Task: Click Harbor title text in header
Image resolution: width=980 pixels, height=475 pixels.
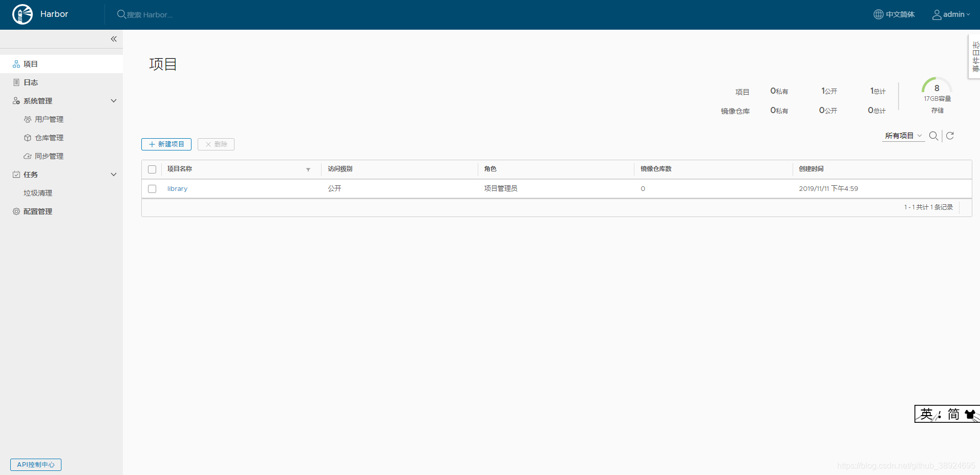Action: pos(54,14)
